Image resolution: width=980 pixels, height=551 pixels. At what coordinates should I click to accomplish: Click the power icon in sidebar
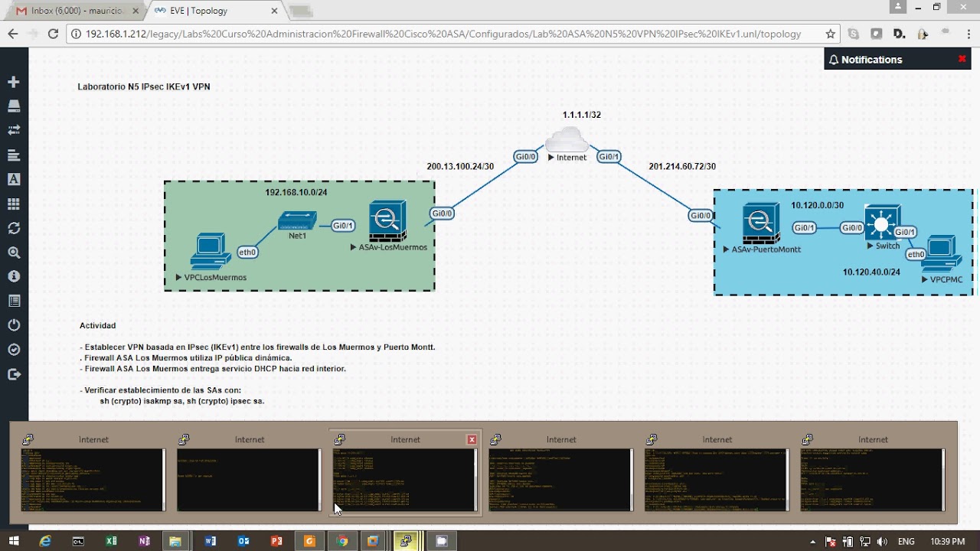pos(13,325)
